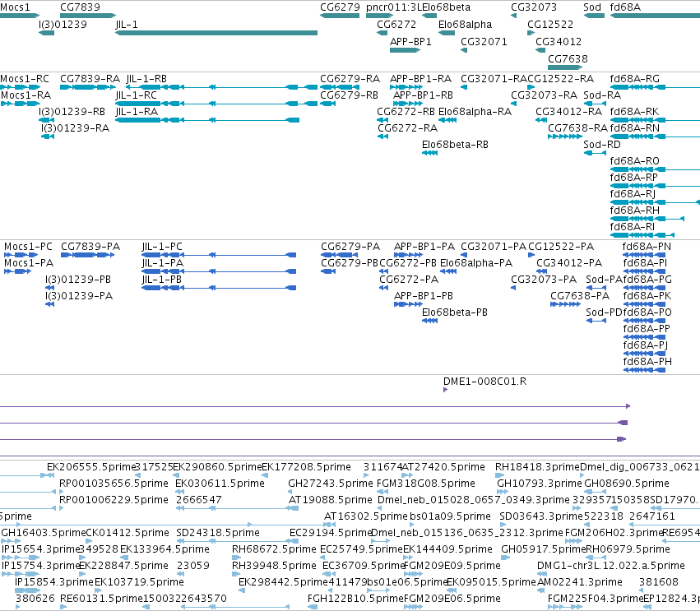Select transcript Mocs1-RA

(x=21, y=104)
